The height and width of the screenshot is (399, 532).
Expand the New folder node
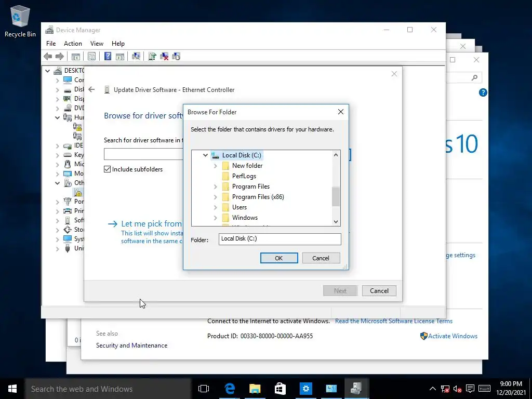pos(216,166)
